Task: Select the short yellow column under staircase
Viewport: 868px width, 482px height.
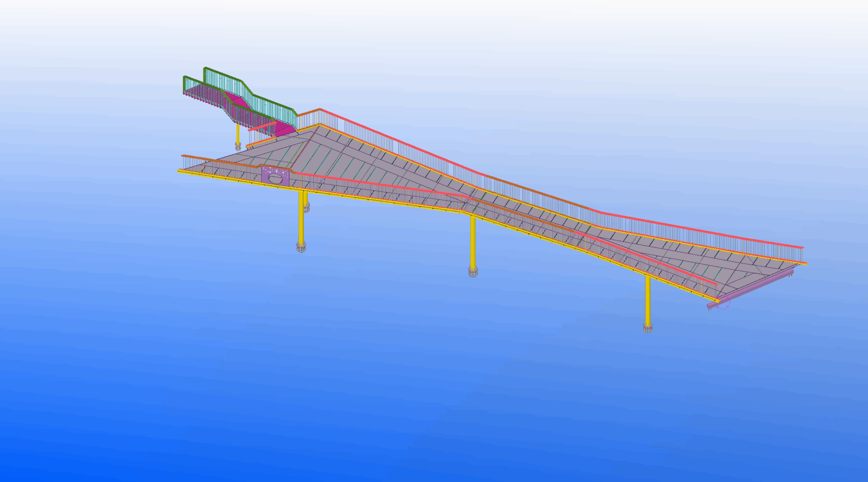Action: (238, 134)
